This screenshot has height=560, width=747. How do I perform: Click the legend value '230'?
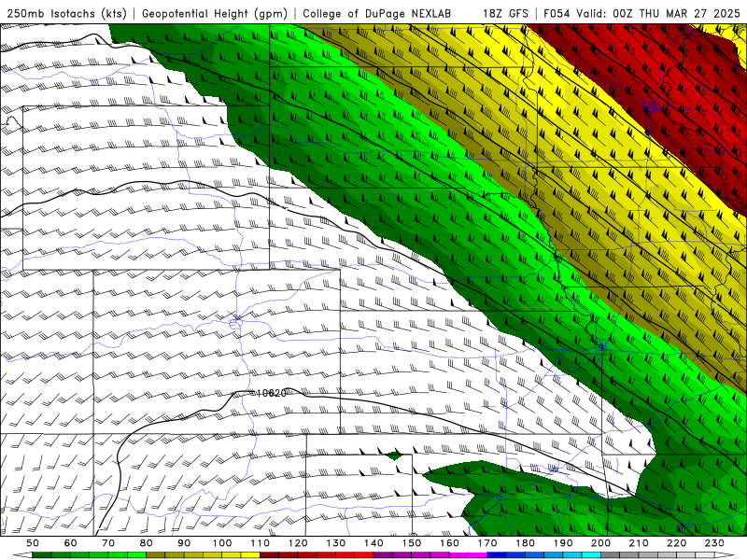(x=715, y=543)
